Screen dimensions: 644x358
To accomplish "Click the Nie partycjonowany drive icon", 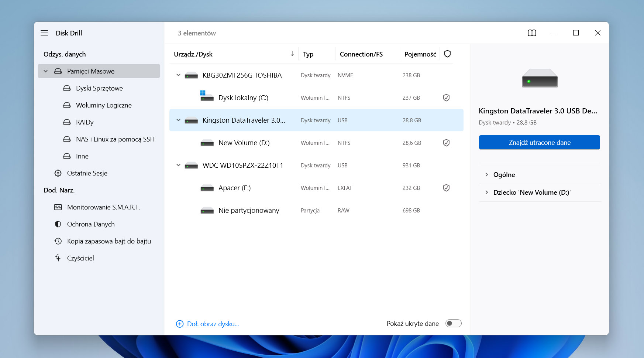I will (207, 211).
